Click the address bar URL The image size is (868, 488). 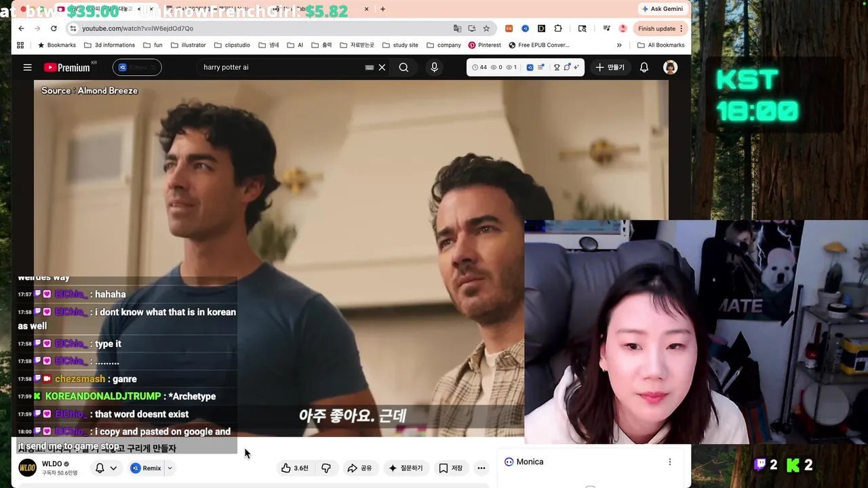point(138,28)
